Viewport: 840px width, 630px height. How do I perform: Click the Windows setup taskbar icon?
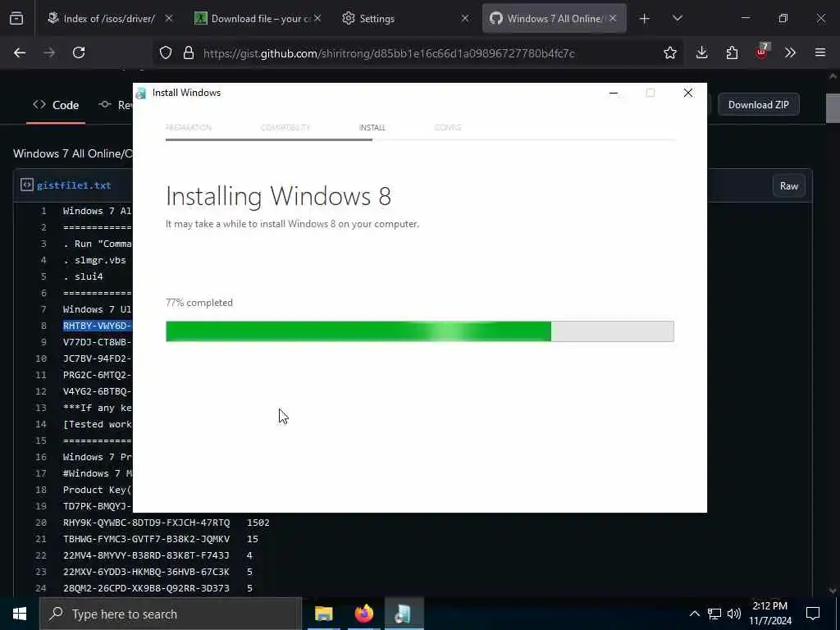[x=403, y=614]
